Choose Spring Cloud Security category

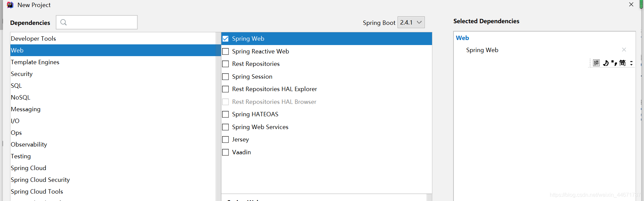click(113, 179)
